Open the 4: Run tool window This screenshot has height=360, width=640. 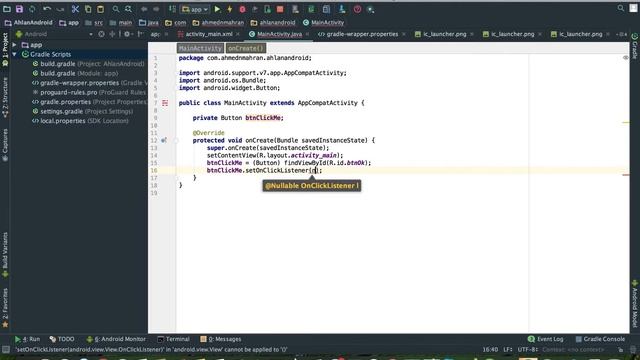[27, 339]
